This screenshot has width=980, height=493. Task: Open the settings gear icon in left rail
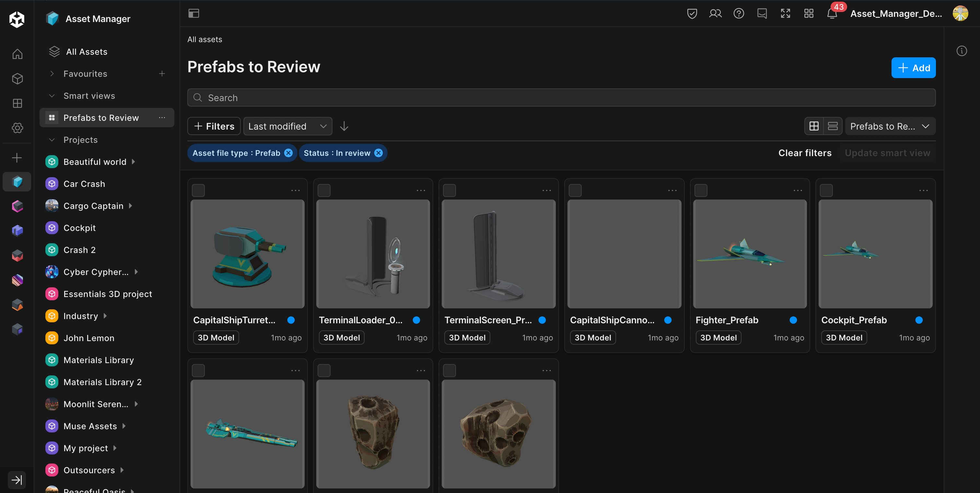click(17, 128)
